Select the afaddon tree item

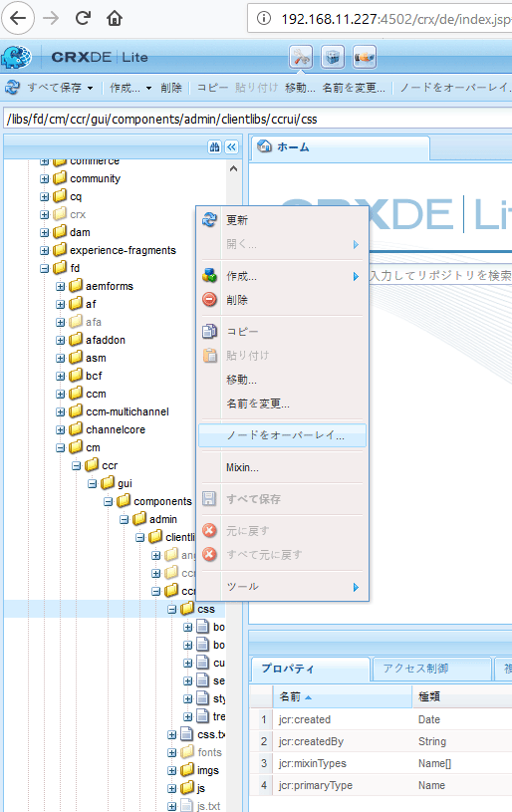(106, 340)
